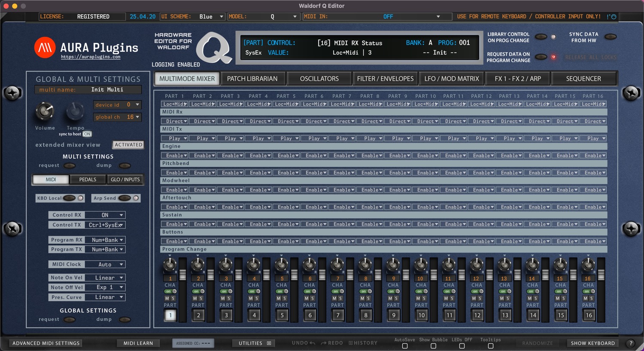Select PART 2 button
The width and height of the screenshot is (644, 351).
[198, 315]
